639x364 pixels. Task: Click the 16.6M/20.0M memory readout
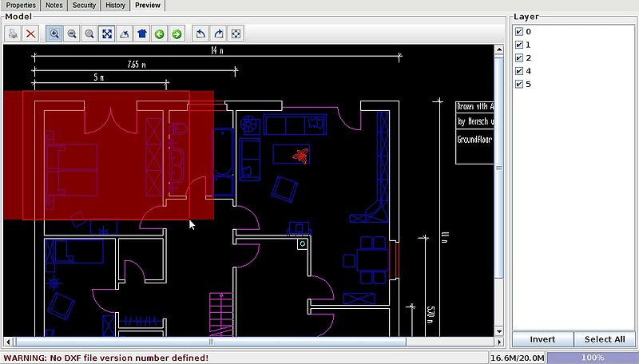(517, 358)
